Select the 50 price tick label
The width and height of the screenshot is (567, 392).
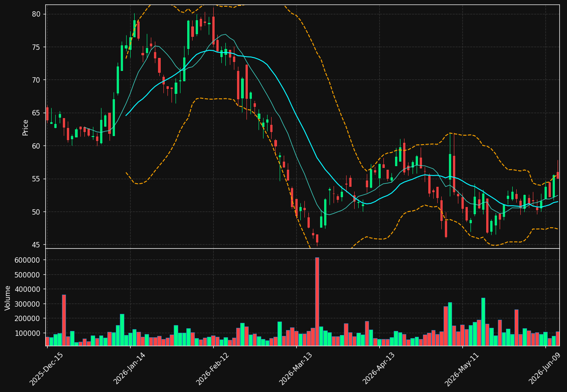tap(36, 212)
